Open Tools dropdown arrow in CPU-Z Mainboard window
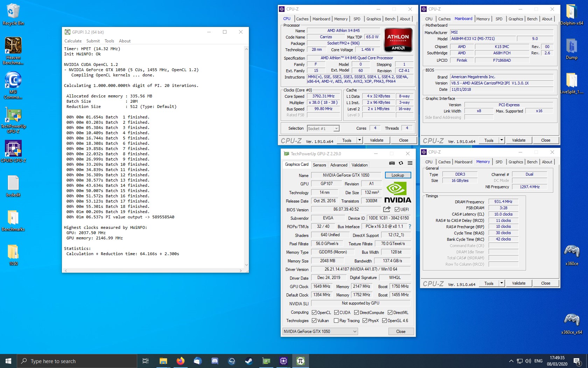This screenshot has height=368, width=588. [501, 140]
